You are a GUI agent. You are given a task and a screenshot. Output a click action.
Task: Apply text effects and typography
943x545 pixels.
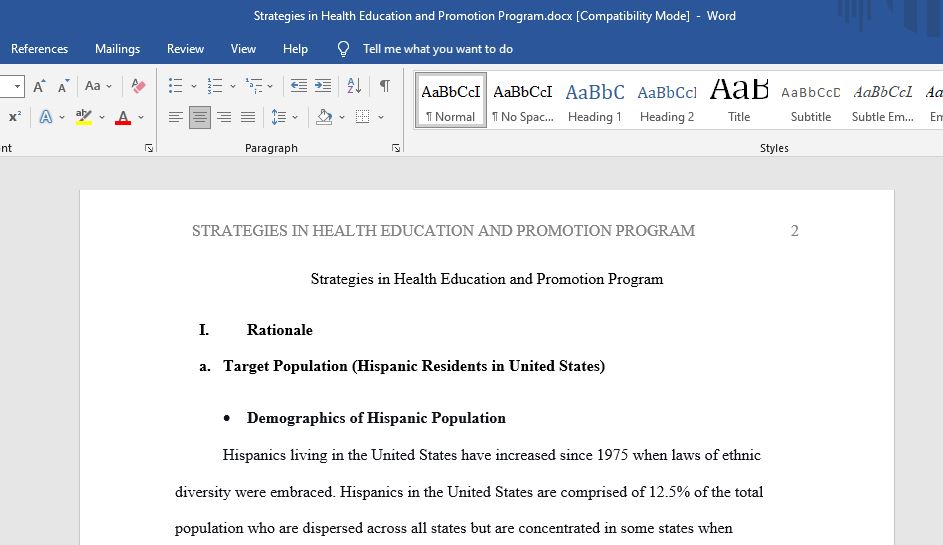coord(46,117)
